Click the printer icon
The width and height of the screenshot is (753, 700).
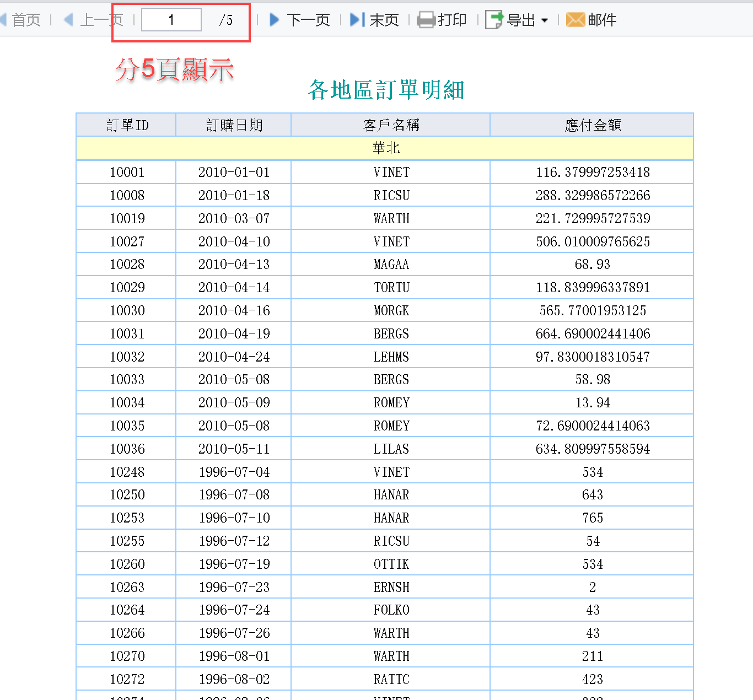(x=426, y=20)
